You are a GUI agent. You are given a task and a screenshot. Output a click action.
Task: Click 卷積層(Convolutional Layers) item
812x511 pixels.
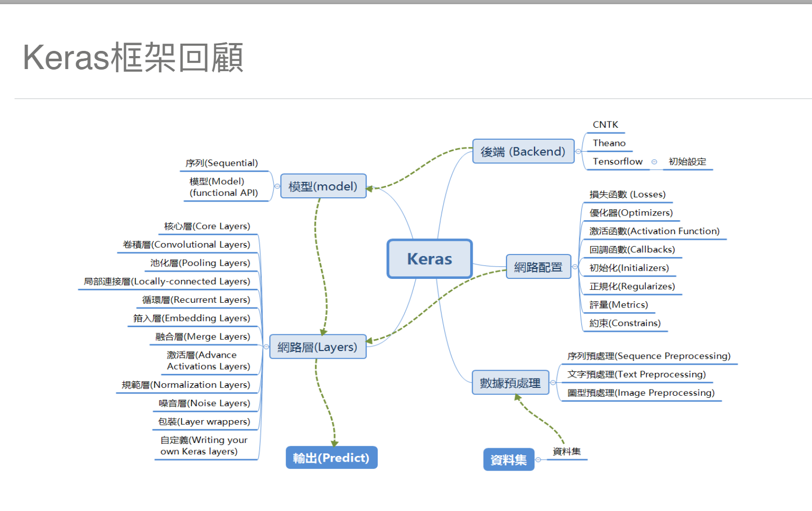pyautogui.click(x=186, y=245)
